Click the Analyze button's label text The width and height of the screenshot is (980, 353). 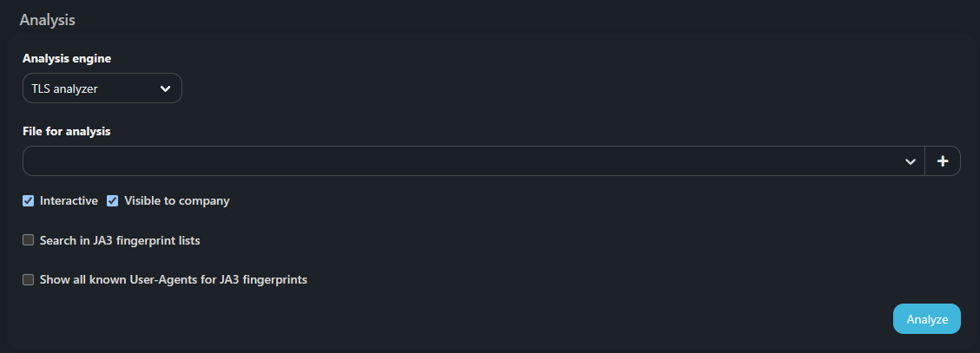pos(926,319)
